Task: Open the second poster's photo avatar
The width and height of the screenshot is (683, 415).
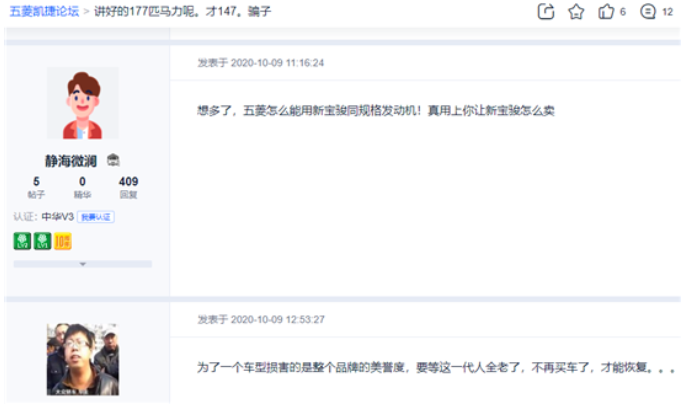Action: click(x=82, y=358)
